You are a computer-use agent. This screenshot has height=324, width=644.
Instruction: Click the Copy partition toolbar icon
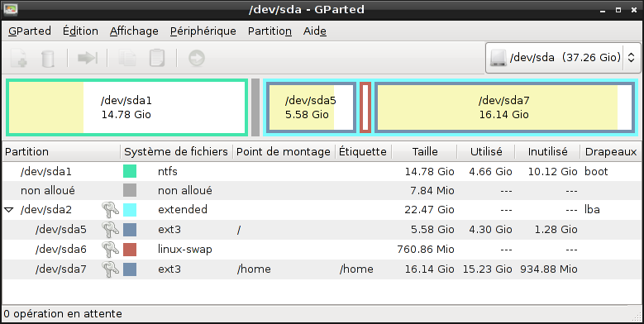pos(127,58)
